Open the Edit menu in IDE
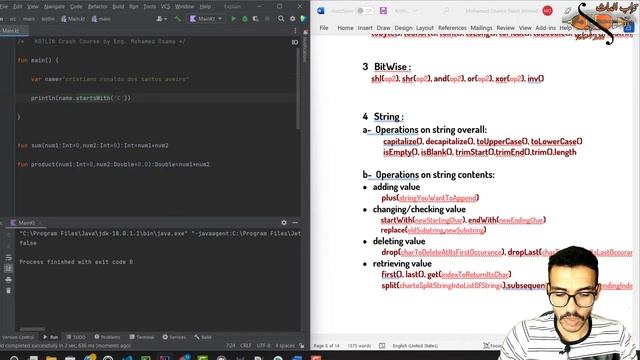640x360 pixels. coord(18,7)
